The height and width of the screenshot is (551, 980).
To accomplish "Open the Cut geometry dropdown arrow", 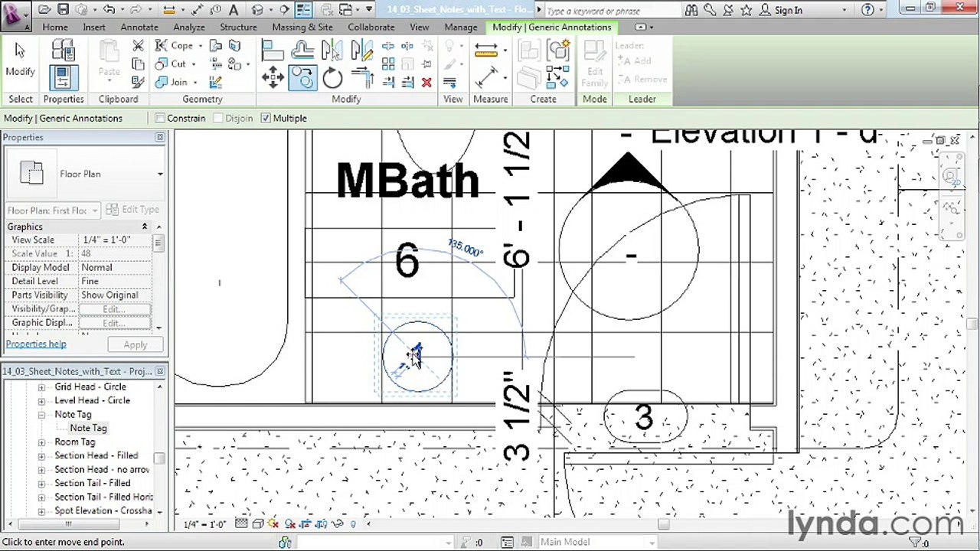I will point(194,64).
